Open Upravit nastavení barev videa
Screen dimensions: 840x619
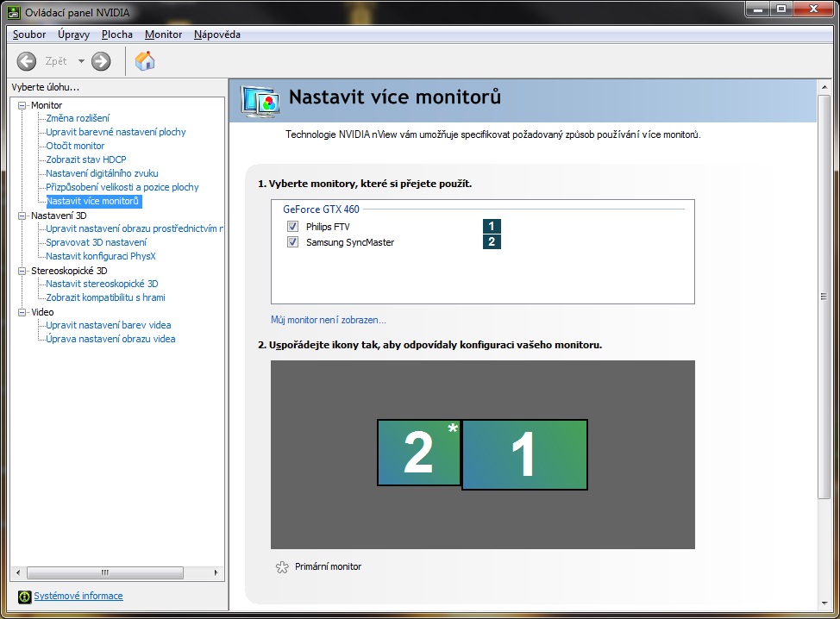108,325
